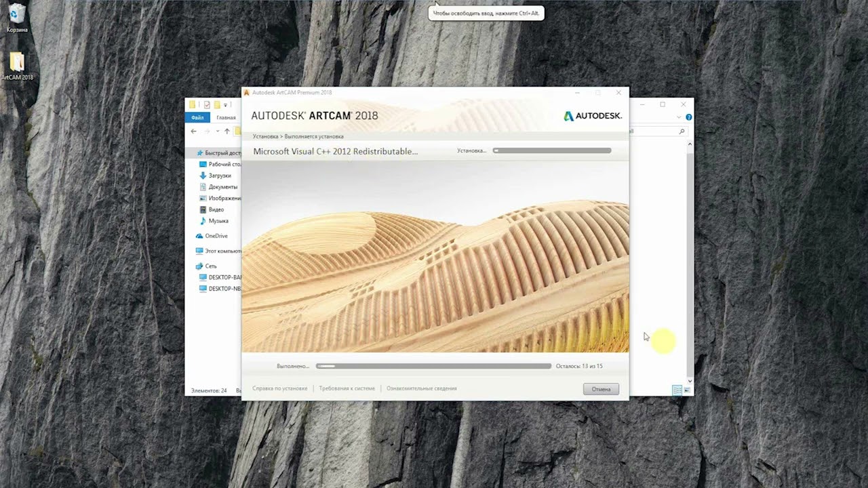Close the ArtCAM installer window
The width and height of the screenshot is (868, 488).
point(618,92)
